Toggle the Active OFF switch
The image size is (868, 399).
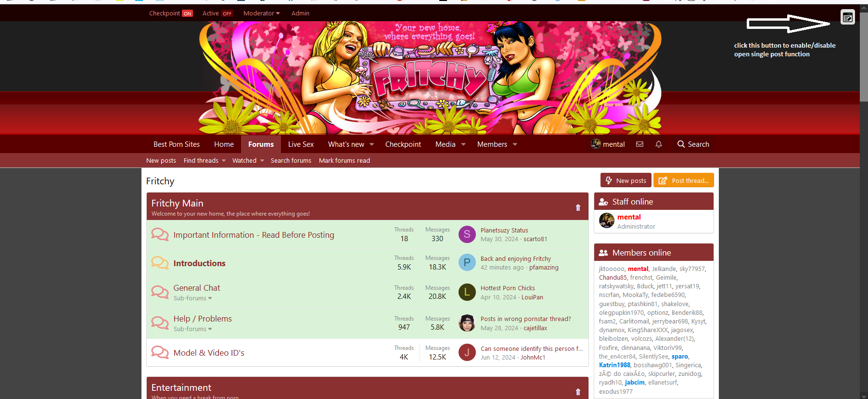point(227,13)
